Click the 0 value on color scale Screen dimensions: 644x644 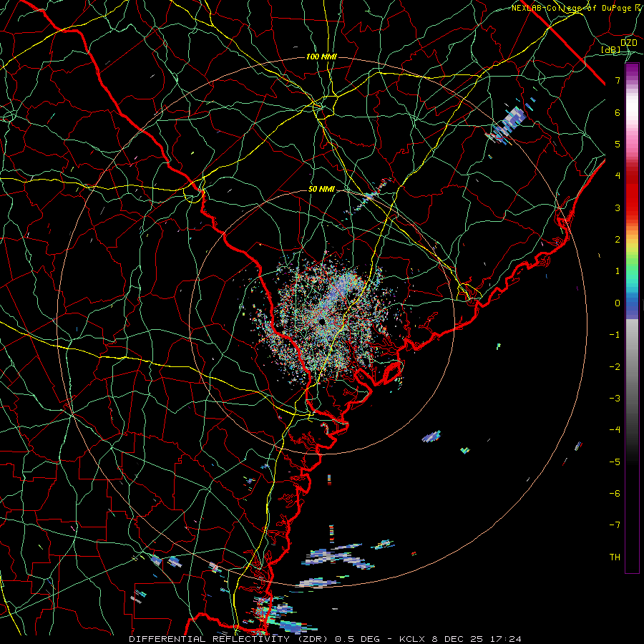618,303
